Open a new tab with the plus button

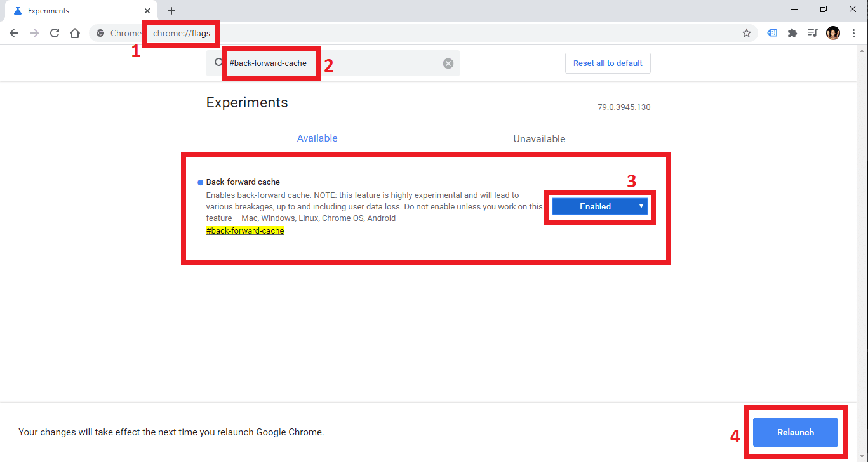click(x=171, y=11)
